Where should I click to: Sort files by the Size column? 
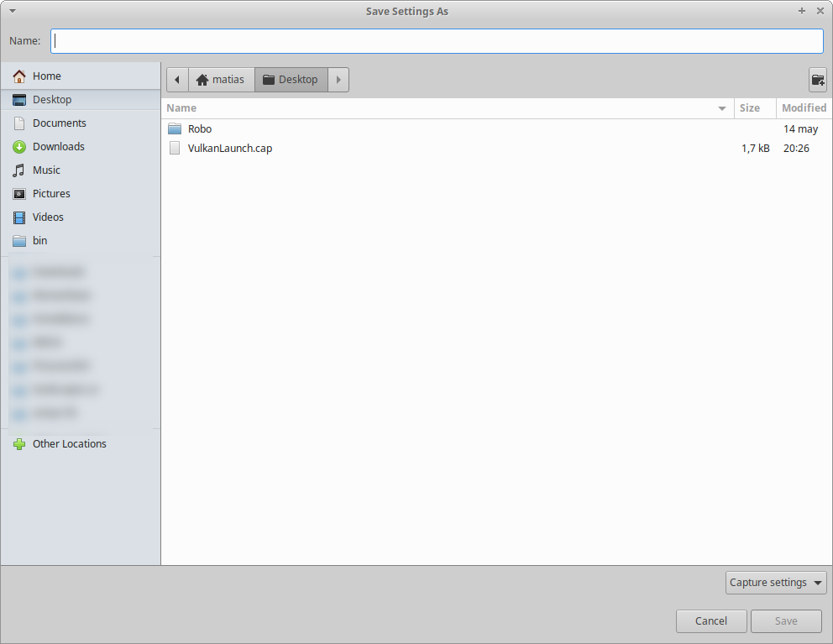(749, 107)
